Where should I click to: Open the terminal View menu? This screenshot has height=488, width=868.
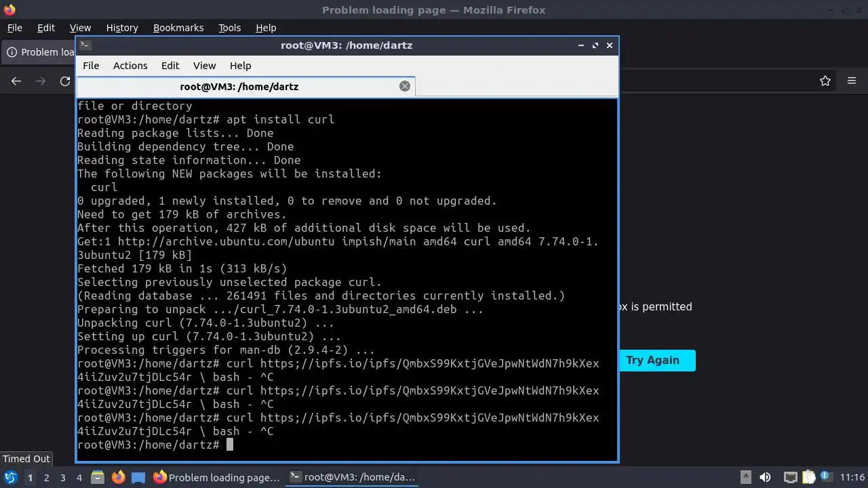tap(204, 66)
